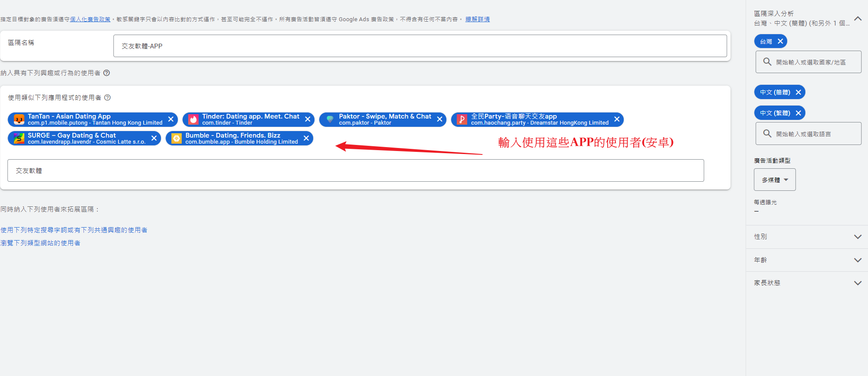Remove the 台灣 location chip
The width and height of the screenshot is (868, 376).
coord(780,42)
